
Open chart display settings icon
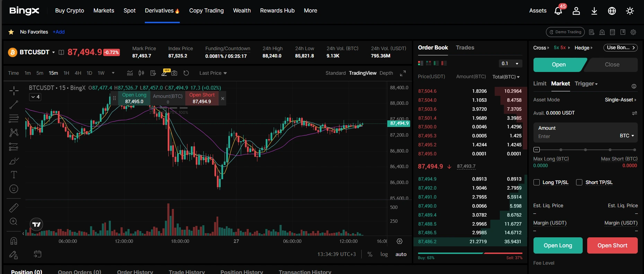[x=153, y=73]
